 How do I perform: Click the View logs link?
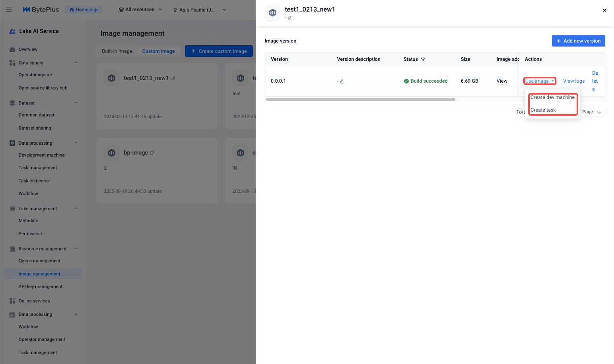tap(573, 81)
